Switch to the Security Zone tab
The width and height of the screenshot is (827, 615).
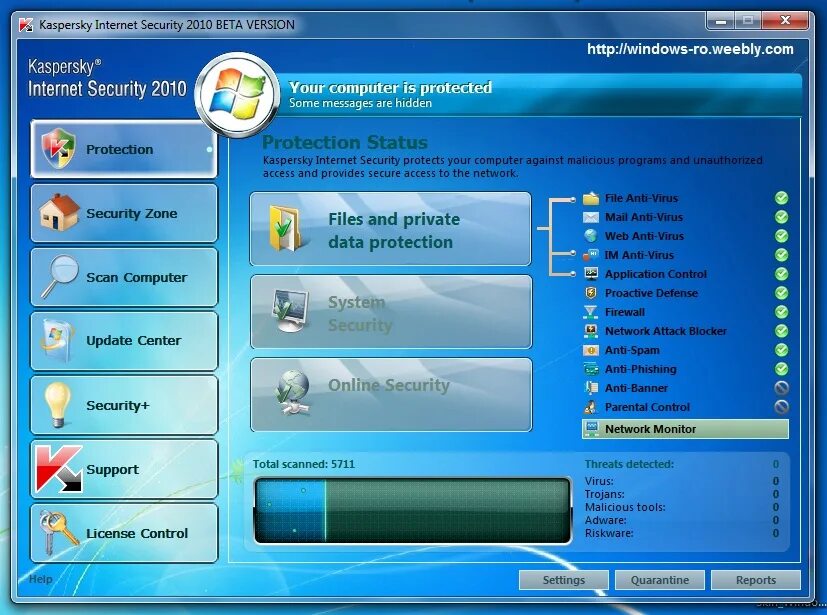coord(124,213)
